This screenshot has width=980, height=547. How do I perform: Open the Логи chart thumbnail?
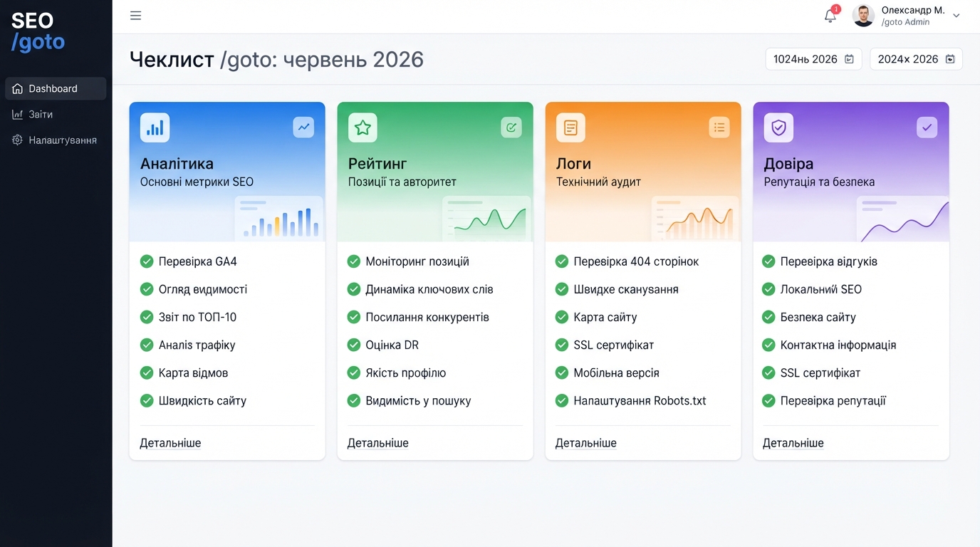coord(695,218)
